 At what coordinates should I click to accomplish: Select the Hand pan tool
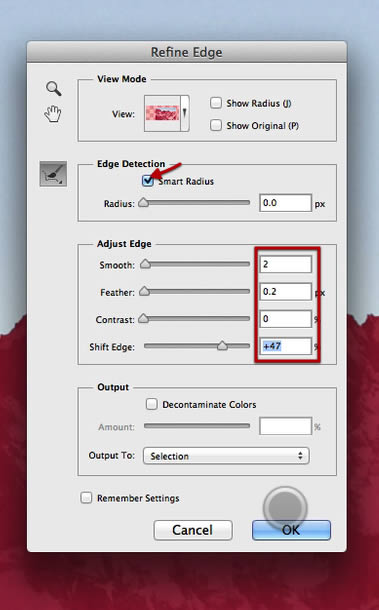pos(53,114)
